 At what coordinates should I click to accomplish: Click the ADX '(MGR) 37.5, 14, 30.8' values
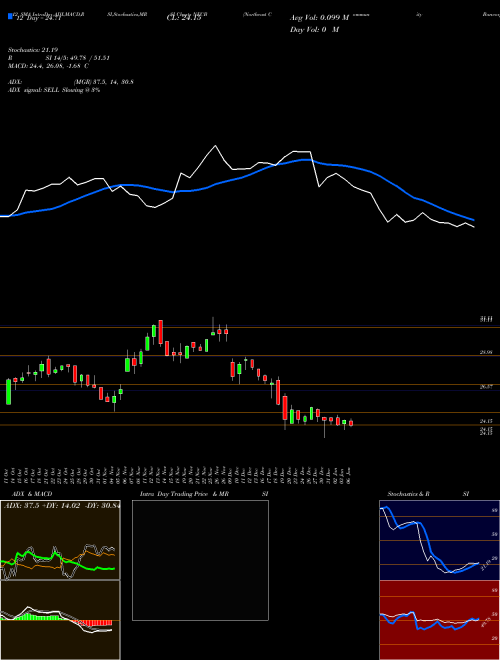point(104,82)
